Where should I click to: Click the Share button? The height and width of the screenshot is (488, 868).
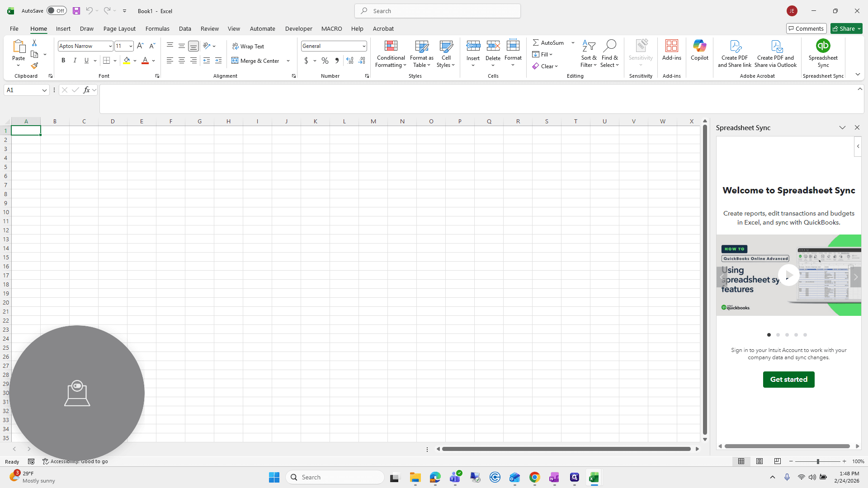846,28
